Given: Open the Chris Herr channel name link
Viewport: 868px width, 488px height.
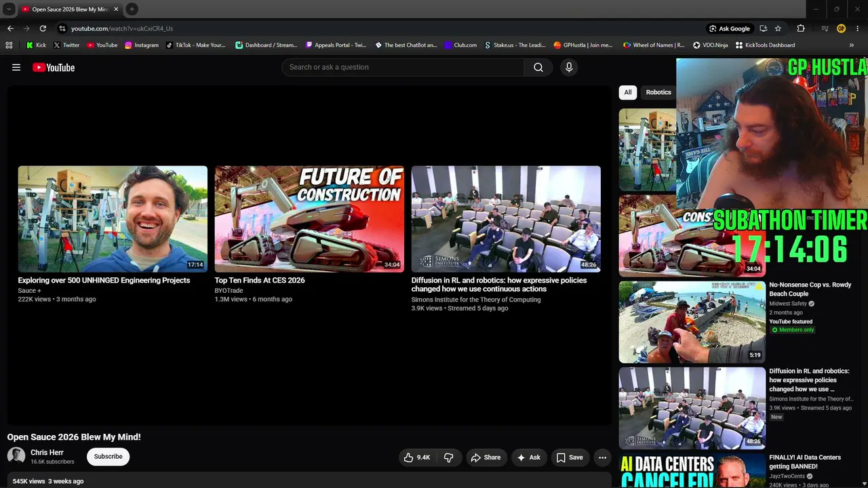Looking at the screenshot, I should [x=47, y=453].
